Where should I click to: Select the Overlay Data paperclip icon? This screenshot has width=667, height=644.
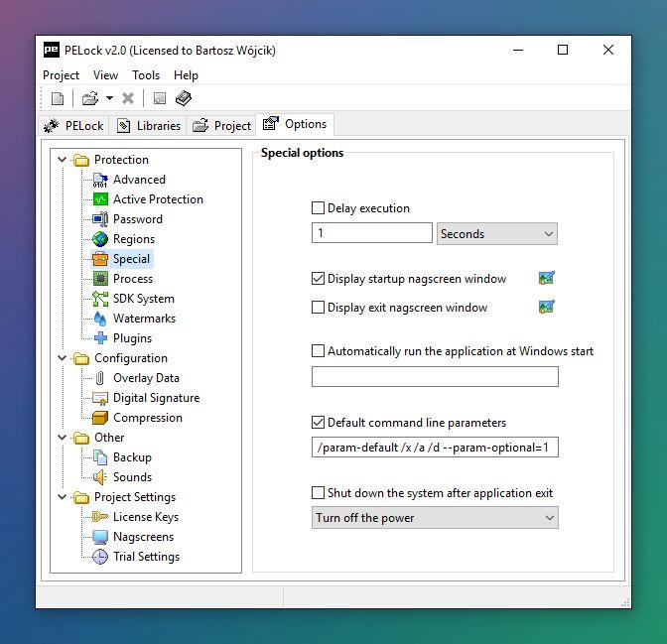[x=100, y=378]
